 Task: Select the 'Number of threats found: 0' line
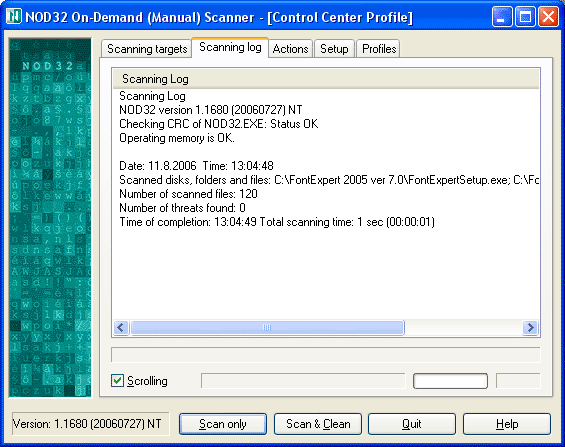pos(182,208)
